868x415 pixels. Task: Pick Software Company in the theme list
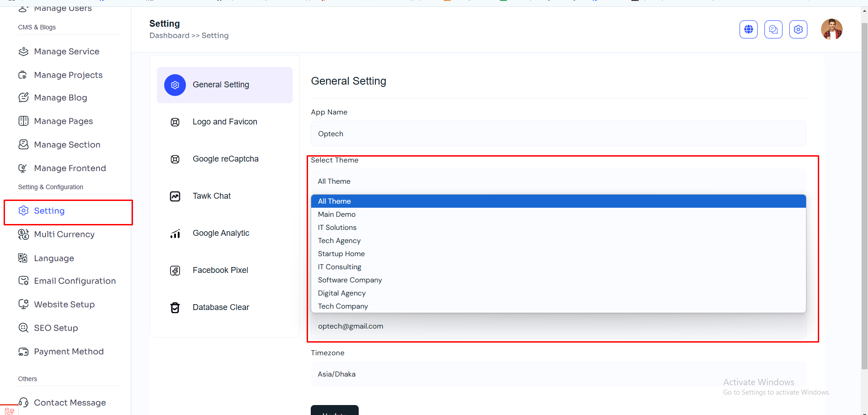pos(350,280)
